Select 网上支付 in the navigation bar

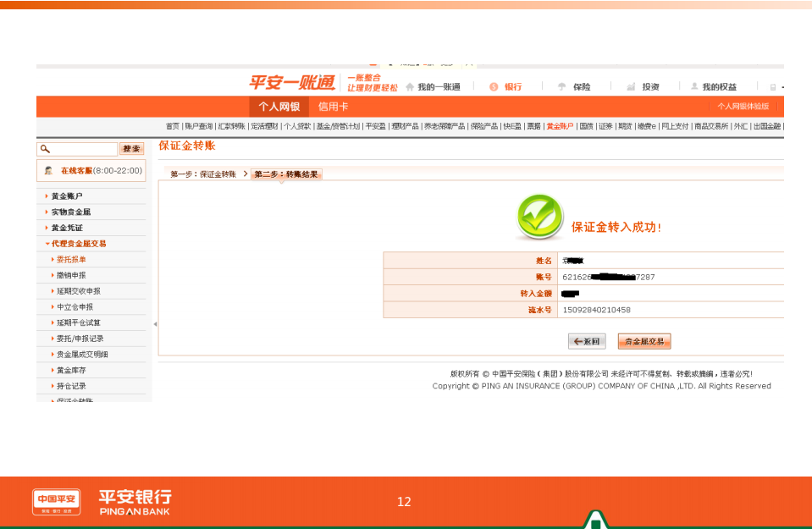pos(676,126)
